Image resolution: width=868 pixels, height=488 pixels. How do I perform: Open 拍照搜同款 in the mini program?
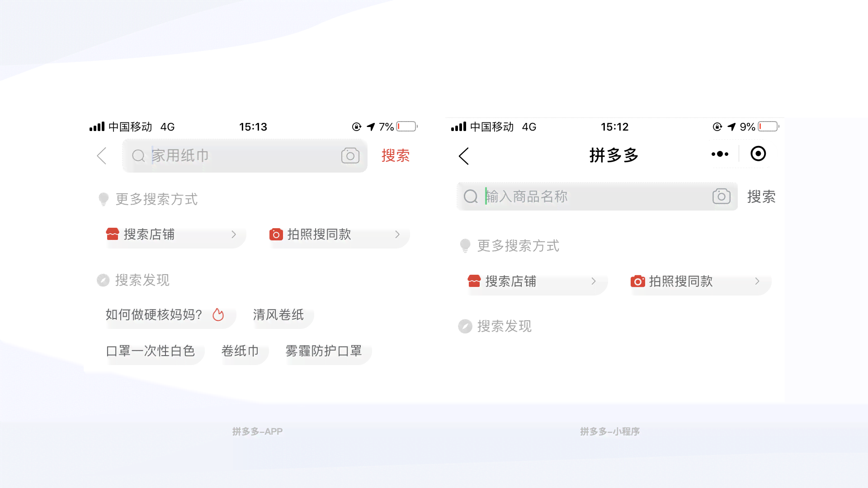[x=700, y=282]
